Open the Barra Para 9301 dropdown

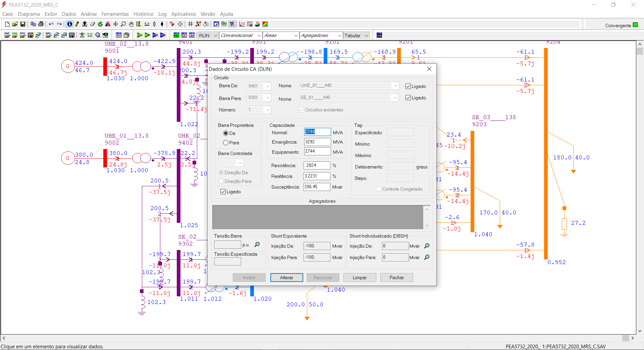pyautogui.click(x=268, y=98)
